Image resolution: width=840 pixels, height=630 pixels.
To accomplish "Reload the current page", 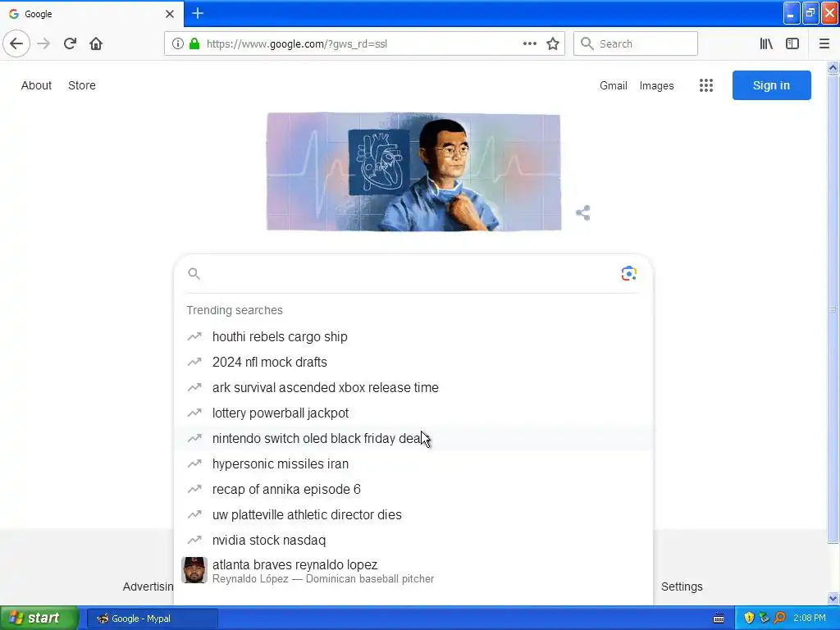I will (70, 43).
